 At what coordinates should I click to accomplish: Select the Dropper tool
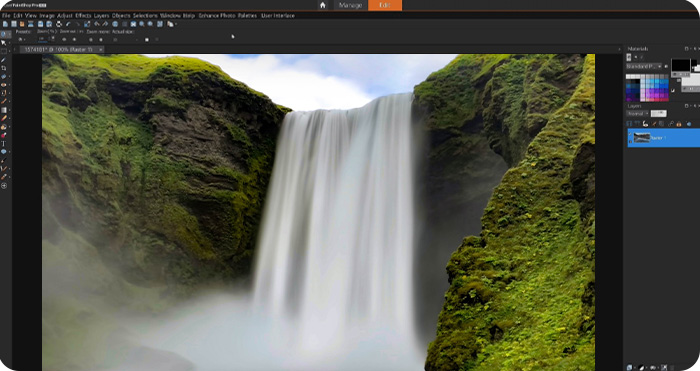coord(4,60)
